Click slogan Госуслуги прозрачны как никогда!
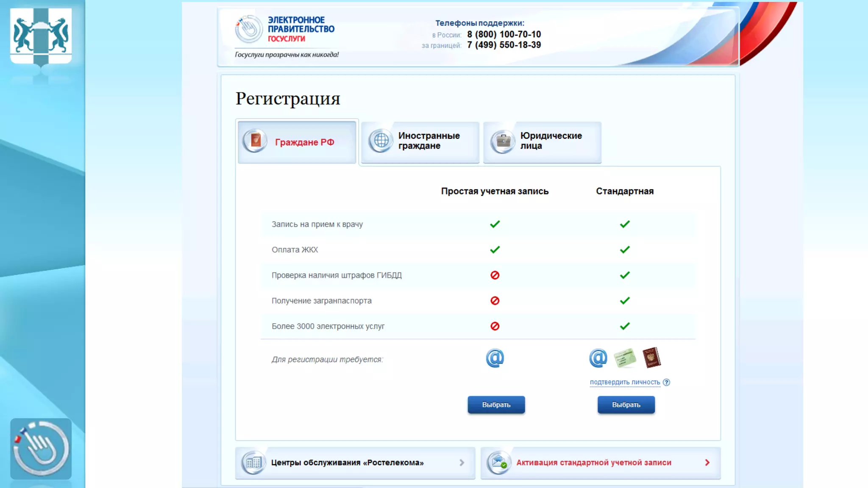This screenshot has width=868, height=488. click(x=287, y=55)
